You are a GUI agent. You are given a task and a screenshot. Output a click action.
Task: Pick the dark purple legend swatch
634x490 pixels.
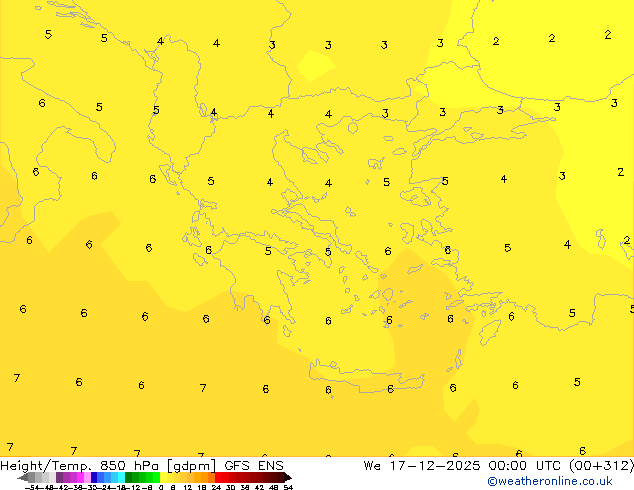click(59, 477)
